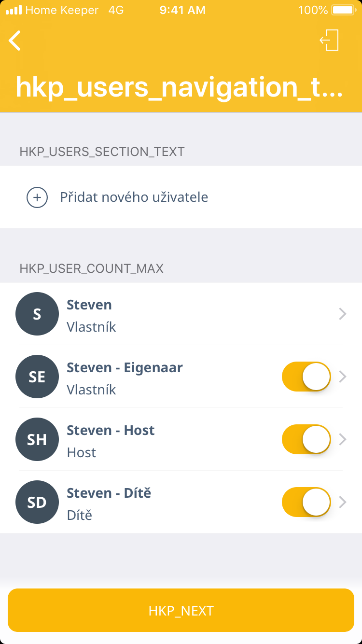This screenshot has height=644, width=362.
Task: Tap the 'S' avatar for Steven
Action: 37,314
